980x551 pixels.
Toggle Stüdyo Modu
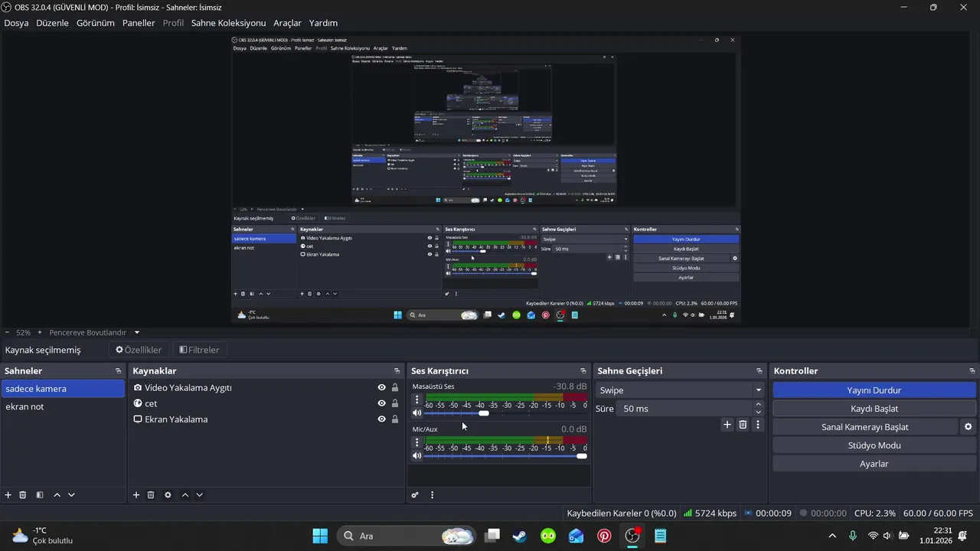(874, 445)
